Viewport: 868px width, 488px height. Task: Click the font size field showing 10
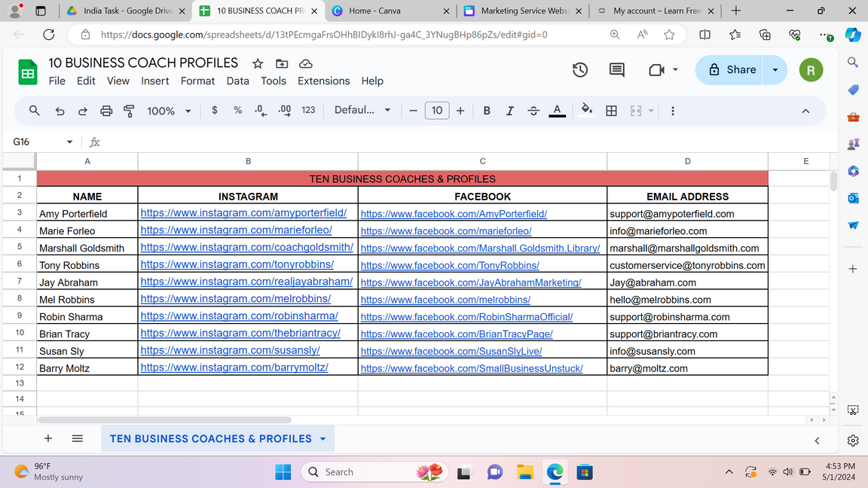(437, 110)
